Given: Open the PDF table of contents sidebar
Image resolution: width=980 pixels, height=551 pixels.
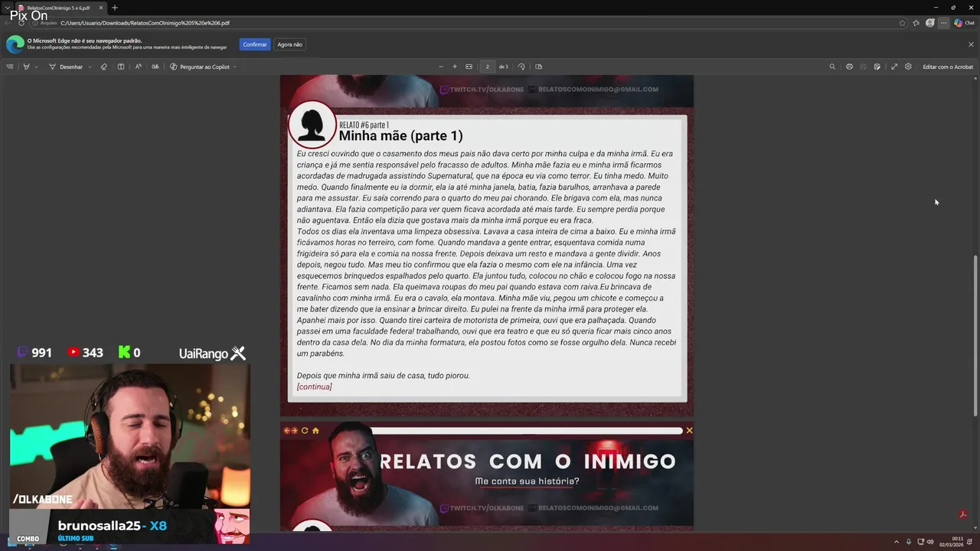Looking at the screenshot, I should click(10, 67).
